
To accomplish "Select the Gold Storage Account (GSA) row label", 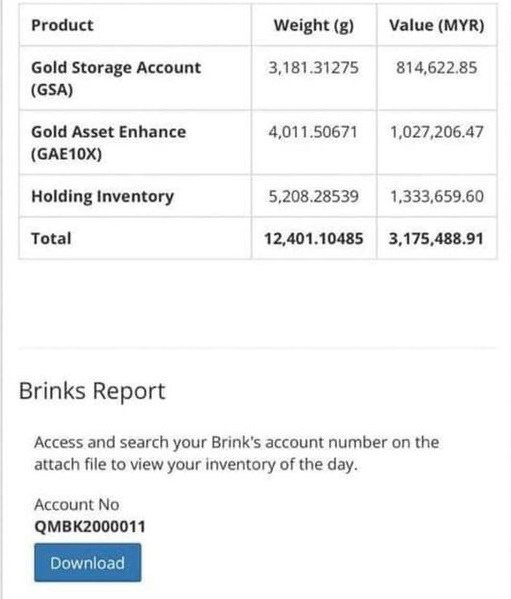I will pos(116,78).
